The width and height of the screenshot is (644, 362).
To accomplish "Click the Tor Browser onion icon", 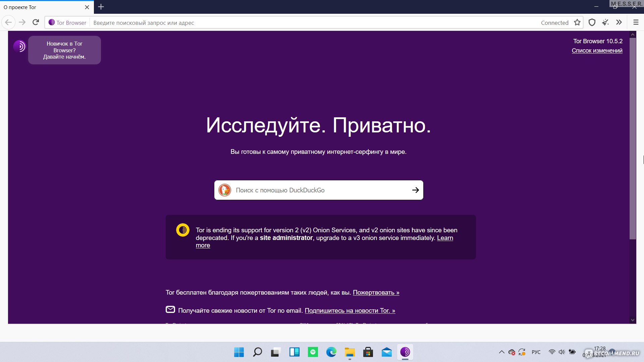I will click(x=51, y=22).
